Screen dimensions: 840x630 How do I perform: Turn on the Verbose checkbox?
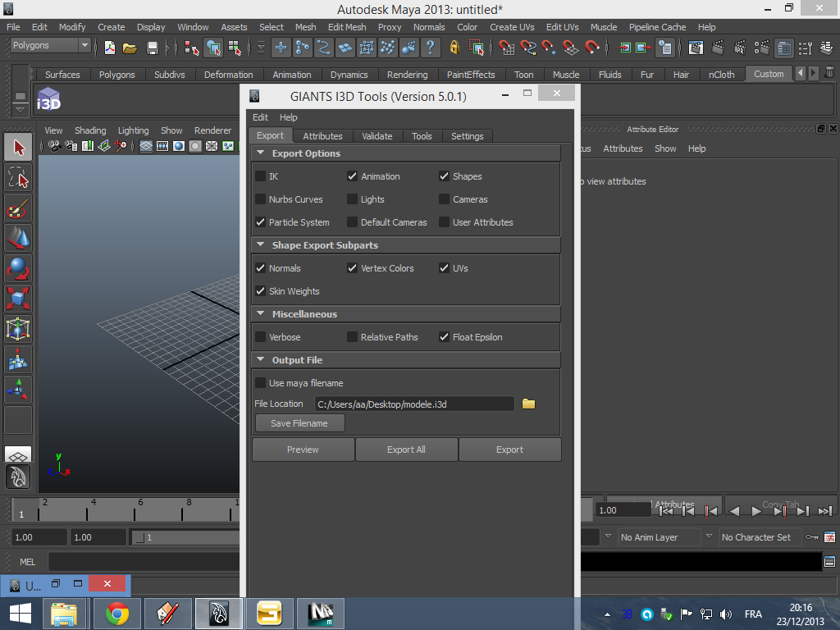point(260,337)
